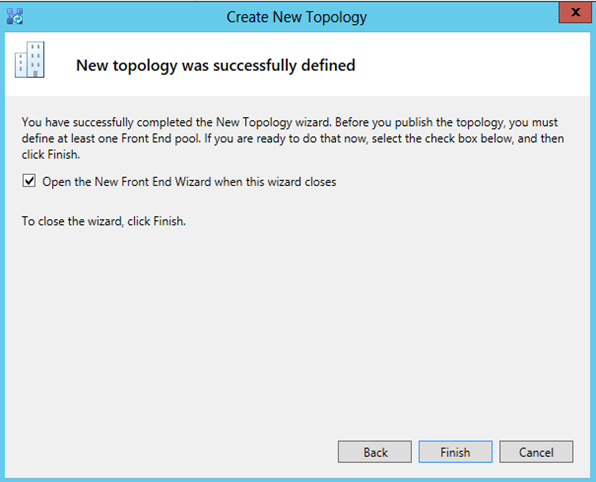Go back with the Back button

[x=375, y=452]
